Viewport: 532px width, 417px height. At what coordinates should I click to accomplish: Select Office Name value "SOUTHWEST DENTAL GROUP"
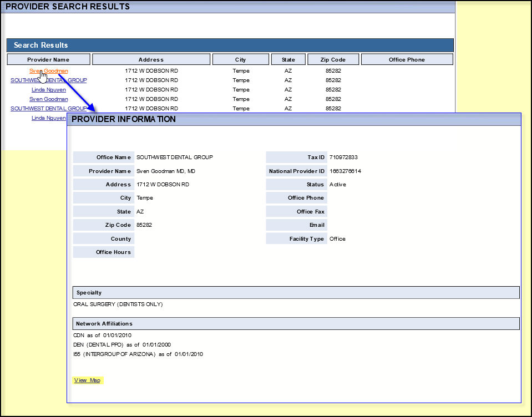(x=175, y=157)
